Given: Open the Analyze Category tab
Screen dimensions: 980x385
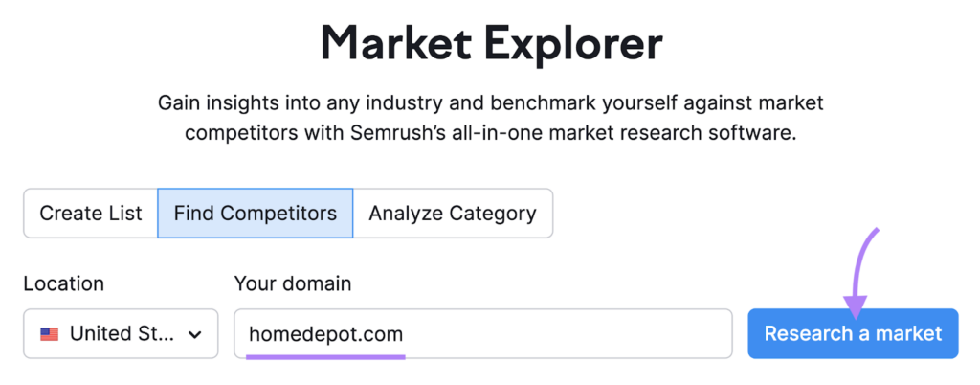Looking at the screenshot, I should [453, 214].
